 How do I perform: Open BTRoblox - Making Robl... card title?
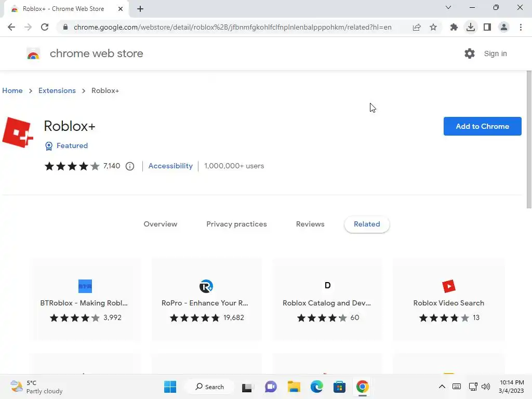click(84, 303)
